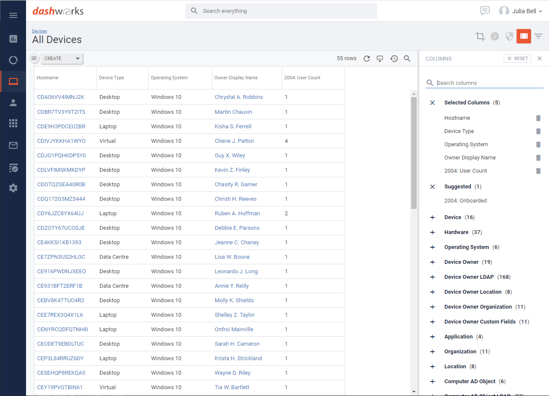Click in the Search everything field
The height and width of the screenshot is (396, 549).
point(281,11)
